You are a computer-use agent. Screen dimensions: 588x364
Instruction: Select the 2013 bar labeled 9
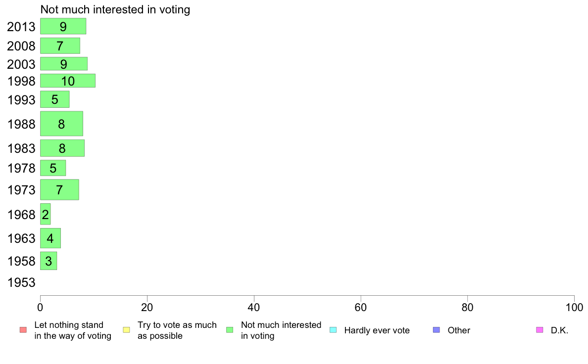click(x=63, y=26)
